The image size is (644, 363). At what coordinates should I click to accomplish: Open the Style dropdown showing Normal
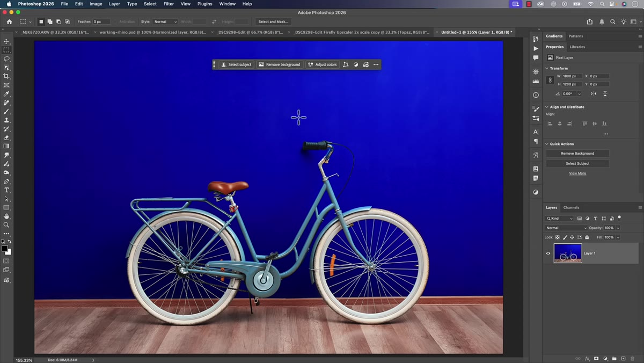click(165, 21)
